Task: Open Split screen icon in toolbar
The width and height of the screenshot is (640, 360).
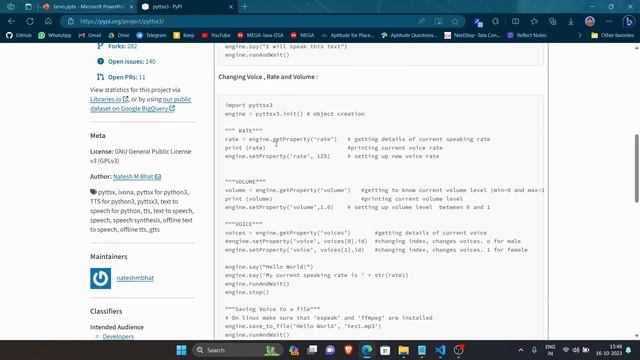Action: pyautogui.click(x=516, y=21)
